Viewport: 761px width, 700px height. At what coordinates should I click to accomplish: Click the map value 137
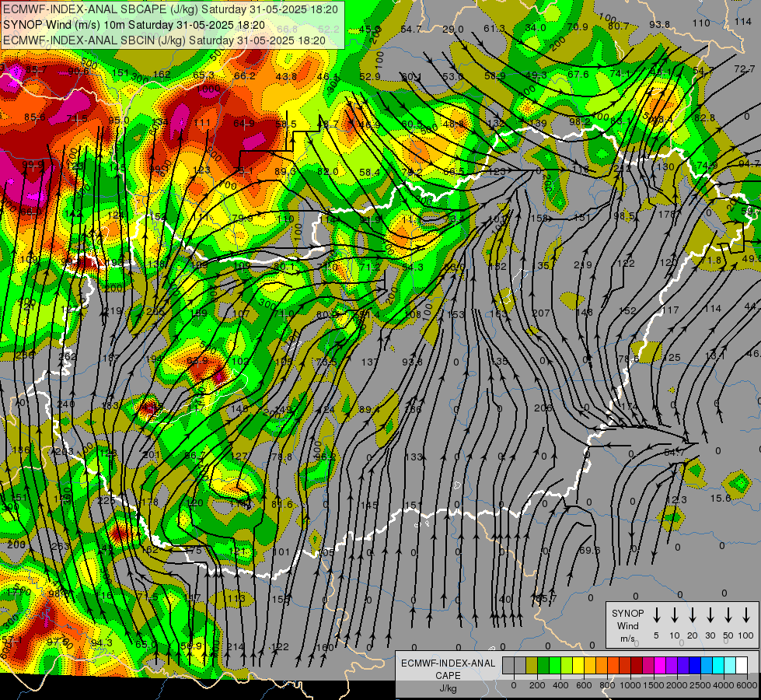(369, 362)
